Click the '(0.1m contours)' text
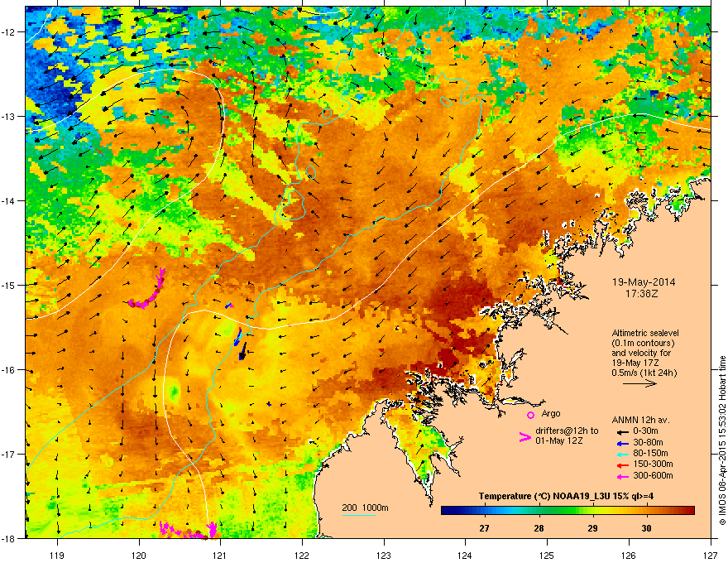 click(x=643, y=344)
